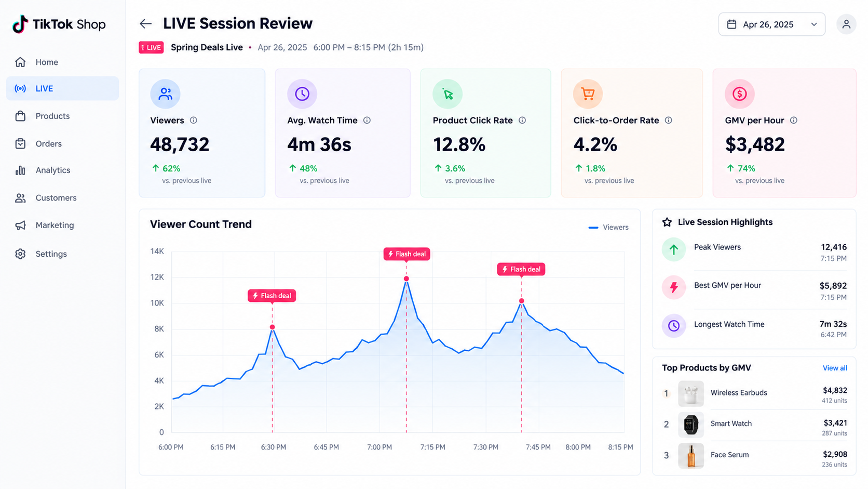Screen dimensions: 868x489
Task: Select LIVE in the sidebar
Action: [62, 88]
